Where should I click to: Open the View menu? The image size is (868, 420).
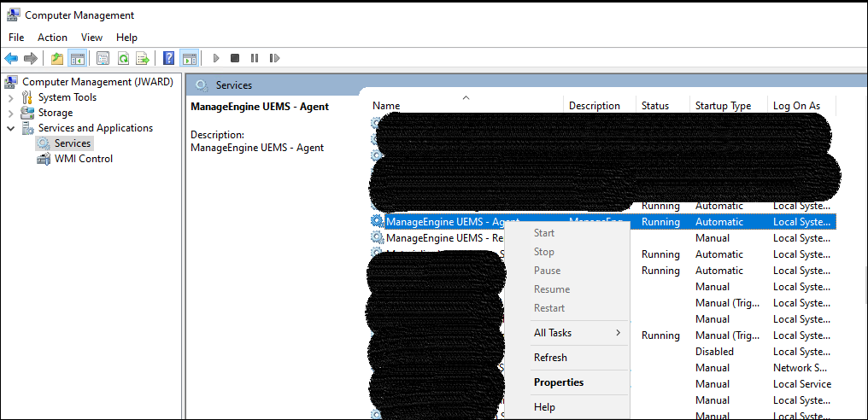click(92, 38)
